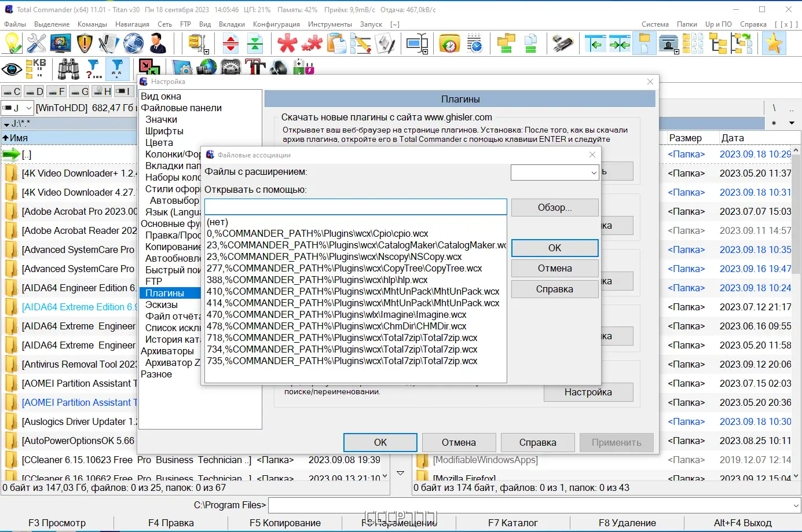
Task: Switch to drive C button
Action: pos(12,91)
